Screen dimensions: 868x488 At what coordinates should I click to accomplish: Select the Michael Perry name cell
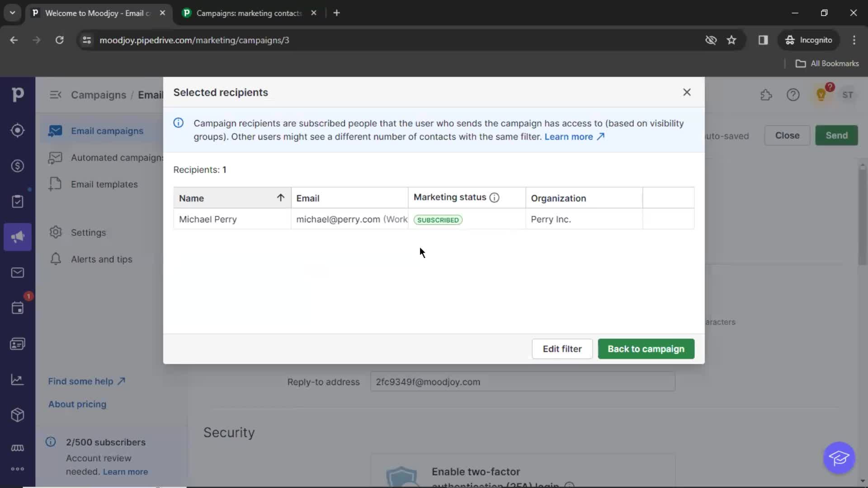tap(232, 219)
